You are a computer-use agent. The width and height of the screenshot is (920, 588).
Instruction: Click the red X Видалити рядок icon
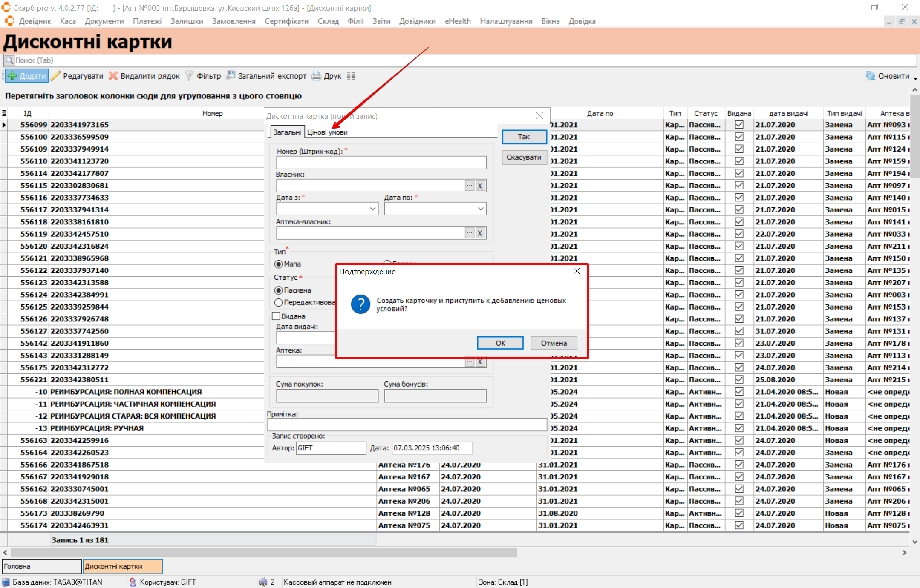(113, 76)
